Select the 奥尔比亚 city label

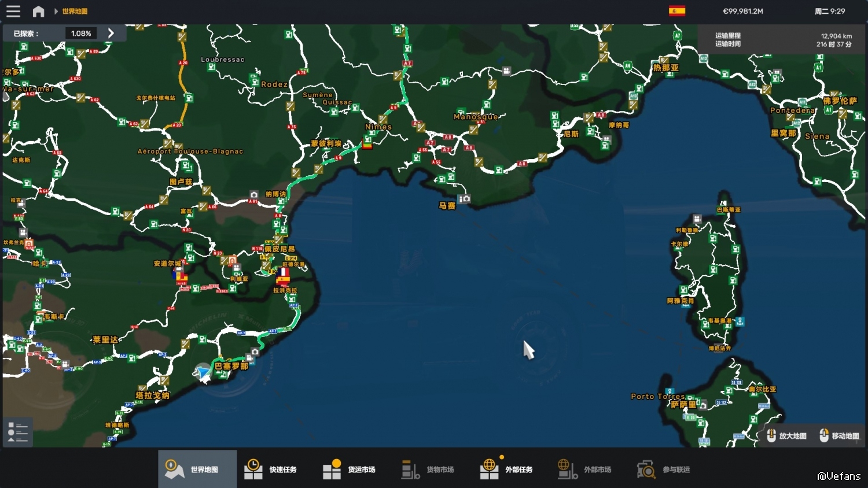(762, 389)
